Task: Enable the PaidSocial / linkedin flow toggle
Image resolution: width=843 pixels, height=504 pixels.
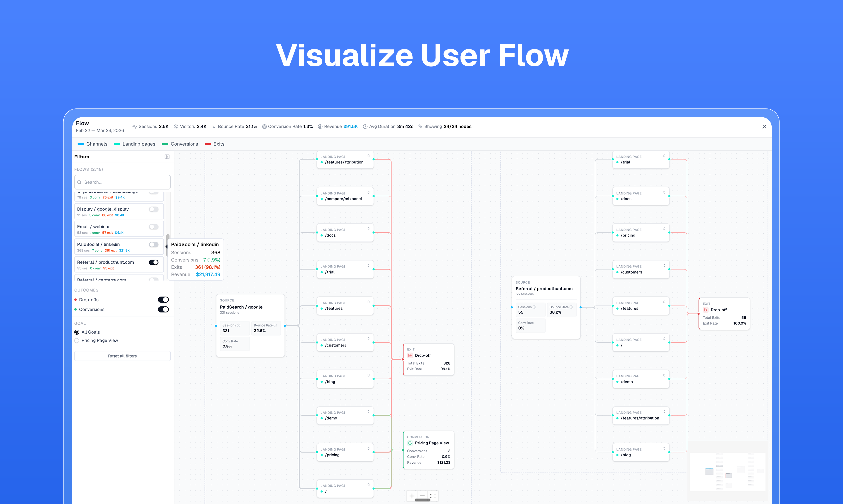Action: point(154,244)
